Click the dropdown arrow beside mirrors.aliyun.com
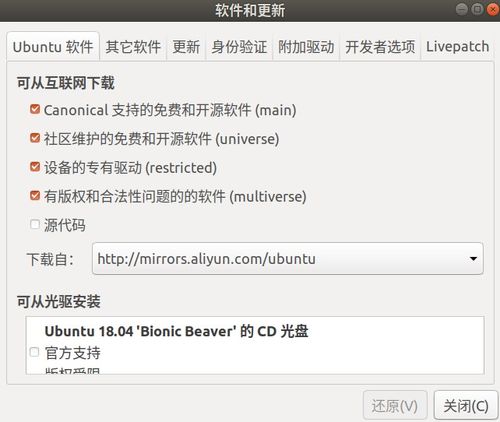This screenshot has height=422, width=500. (x=473, y=259)
